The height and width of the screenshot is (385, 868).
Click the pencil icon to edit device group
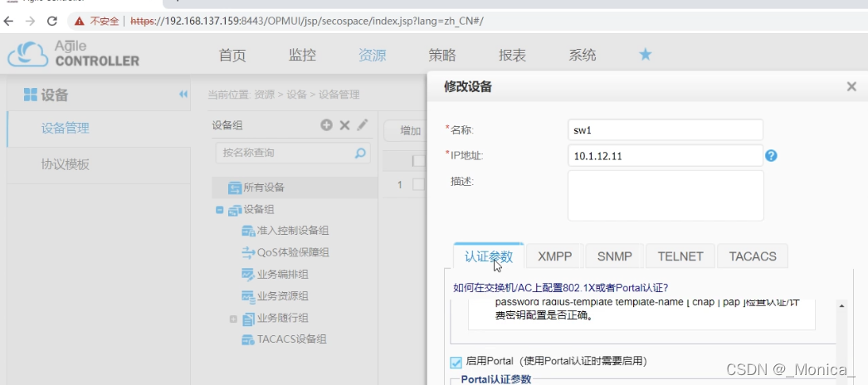click(x=362, y=125)
